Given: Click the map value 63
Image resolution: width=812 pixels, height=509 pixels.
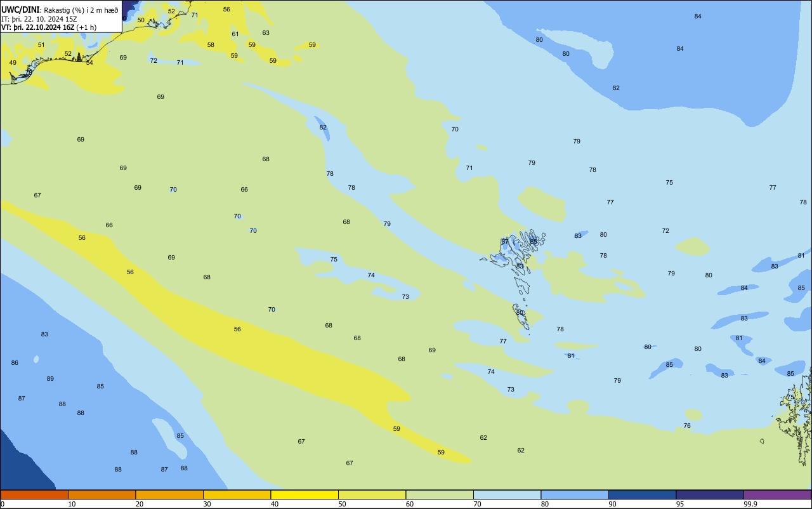Looking at the screenshot, I should click(266, 33).
